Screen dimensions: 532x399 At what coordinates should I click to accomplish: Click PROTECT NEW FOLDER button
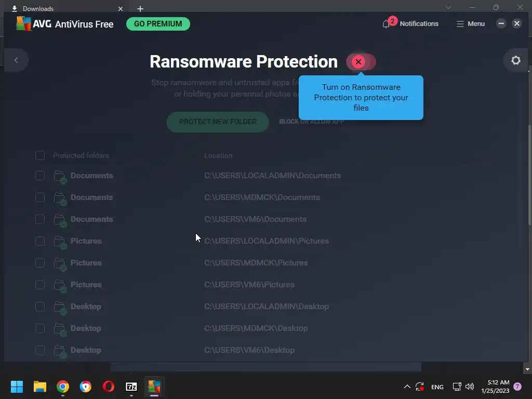point(218,122)
